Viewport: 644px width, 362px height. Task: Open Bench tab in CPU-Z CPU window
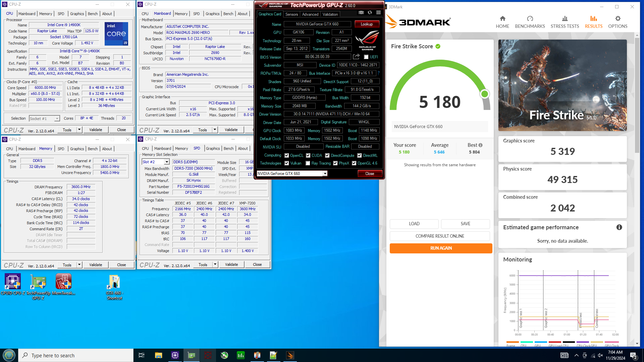93,14
